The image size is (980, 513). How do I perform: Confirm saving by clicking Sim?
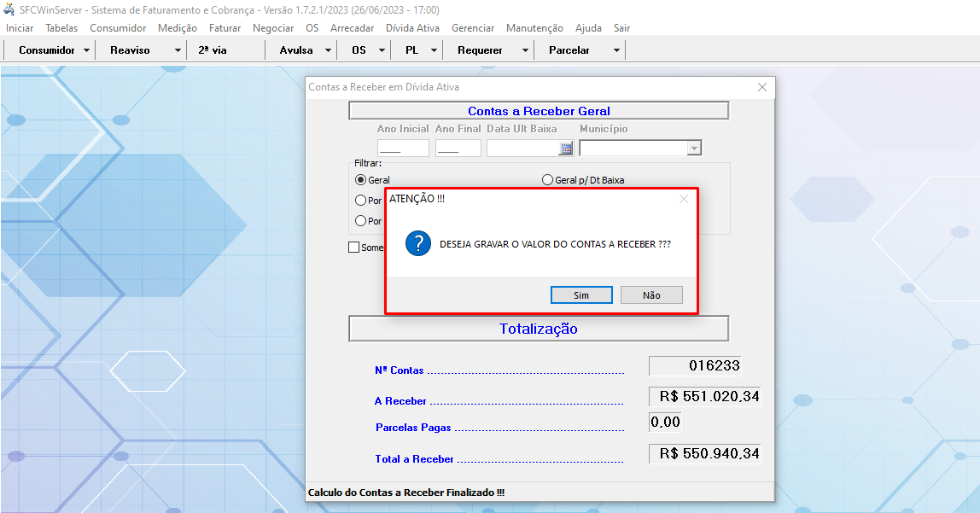coord(581,295)
